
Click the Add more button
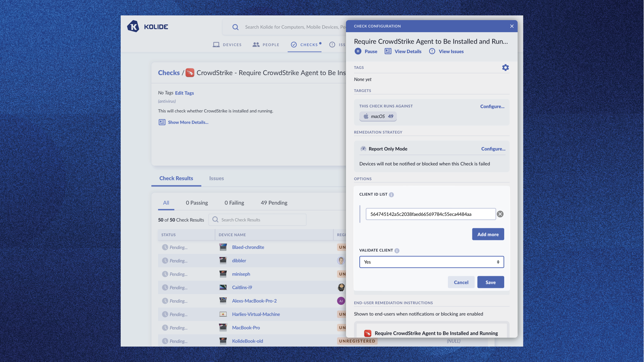[488, 234]
